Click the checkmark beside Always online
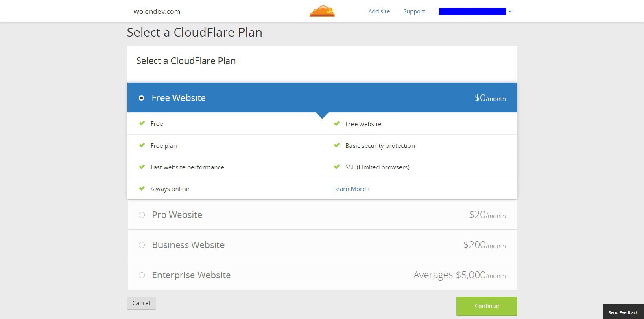The height and width of the screenshot is (319, 644). (x=142, y=188)
